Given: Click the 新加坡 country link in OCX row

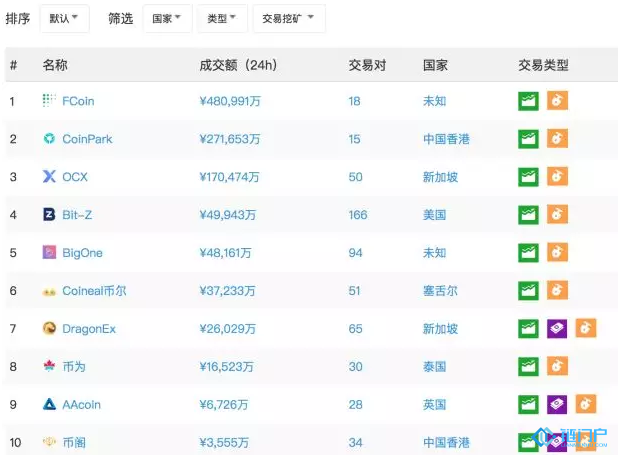Looking at the screenshot, I should point(440,177).
